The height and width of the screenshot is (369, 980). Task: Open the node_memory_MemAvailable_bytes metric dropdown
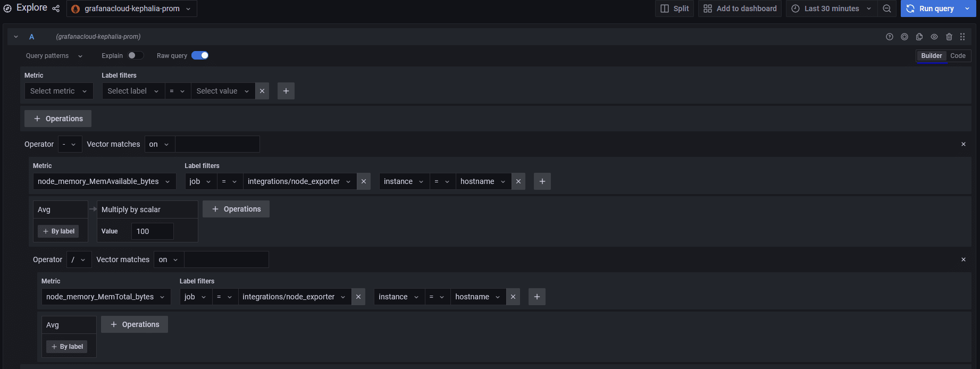[x=104, y=181]
